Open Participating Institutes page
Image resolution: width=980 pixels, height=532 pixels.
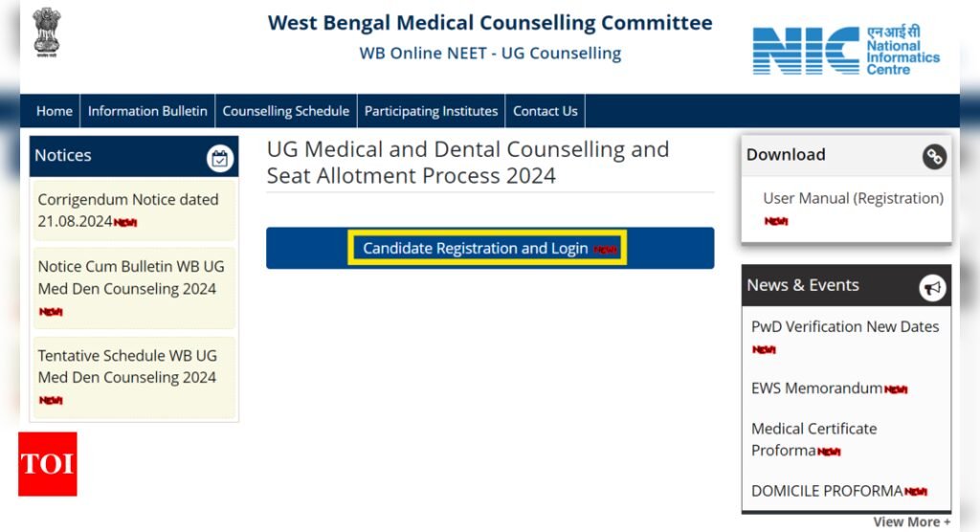tap(432, 111)
